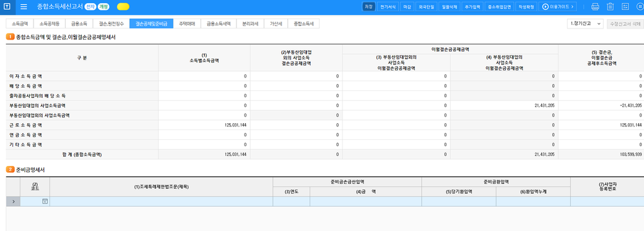Open the hamburger menu
Viewport: 644px width, 231px height.
[x=24, y=7]
